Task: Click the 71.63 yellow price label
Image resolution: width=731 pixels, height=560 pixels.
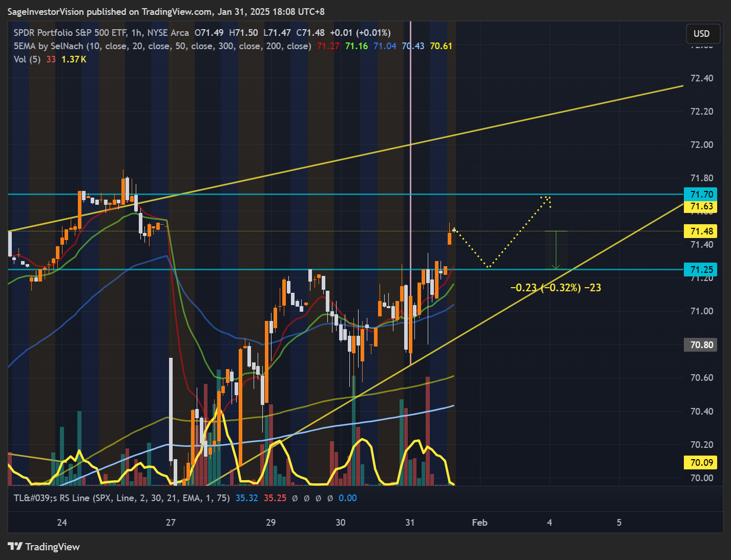Action: point(701,207)
